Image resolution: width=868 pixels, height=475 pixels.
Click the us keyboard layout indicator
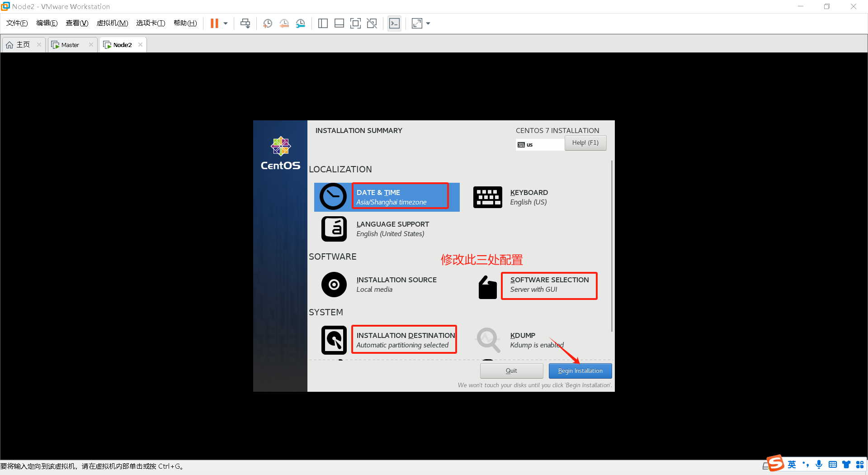(540, 145)
